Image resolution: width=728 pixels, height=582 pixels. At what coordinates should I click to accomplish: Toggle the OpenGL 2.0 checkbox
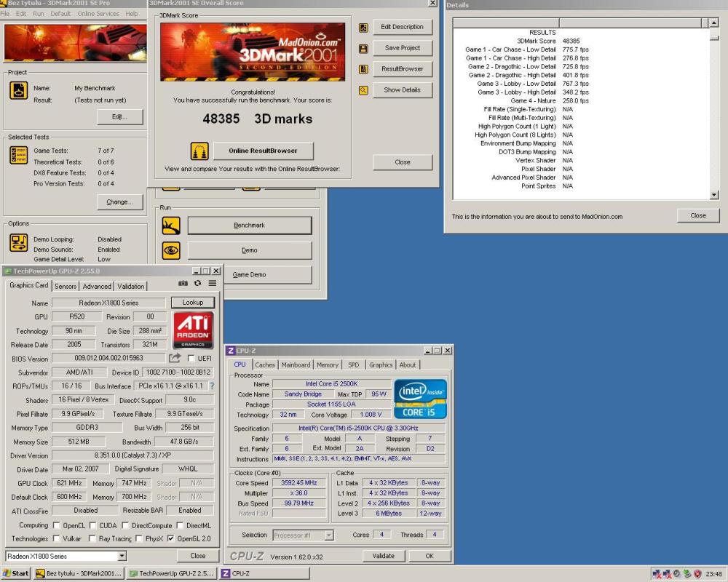(x=171, y=538)
